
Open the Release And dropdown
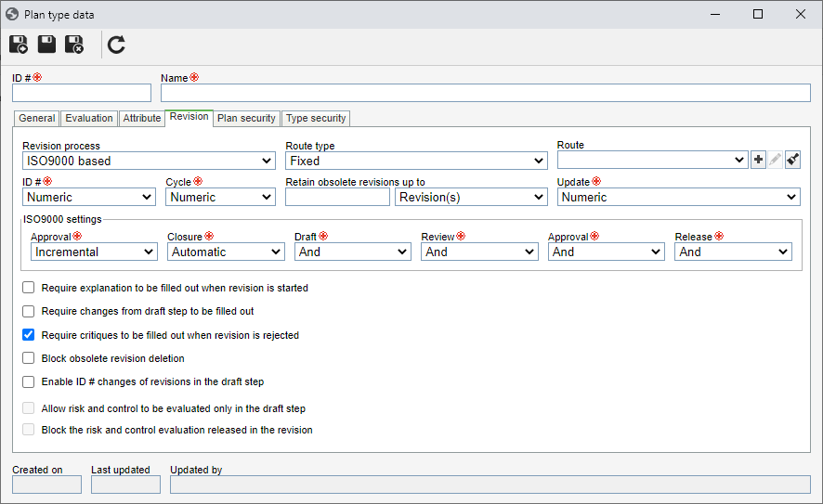click(733, 252)
